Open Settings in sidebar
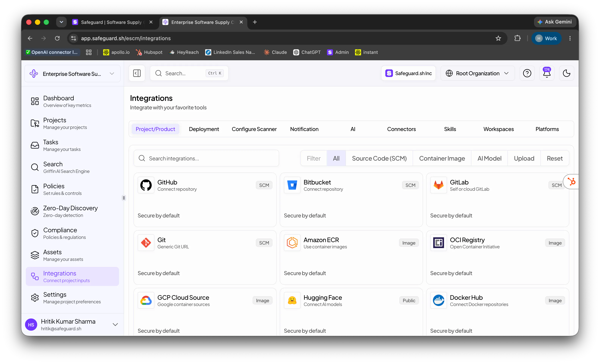The image size is (600, 364). [x=72, y=298]
